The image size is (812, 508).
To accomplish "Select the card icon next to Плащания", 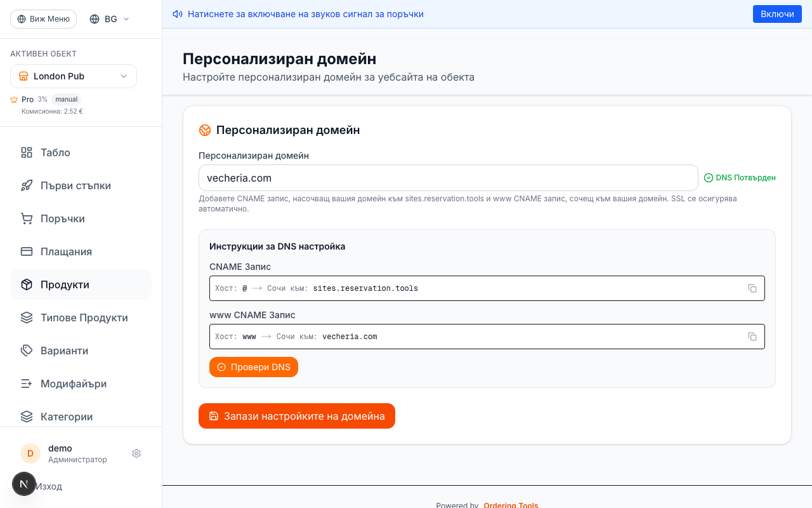I will [26, 251].
